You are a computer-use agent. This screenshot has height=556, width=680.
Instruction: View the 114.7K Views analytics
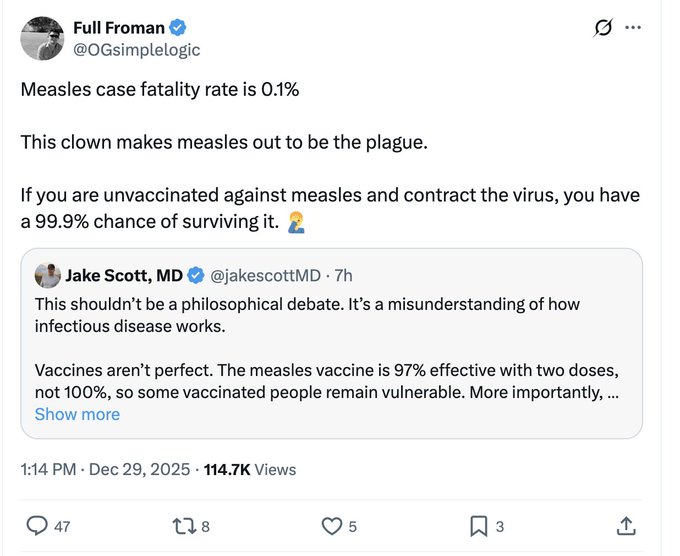coord(250,469)
